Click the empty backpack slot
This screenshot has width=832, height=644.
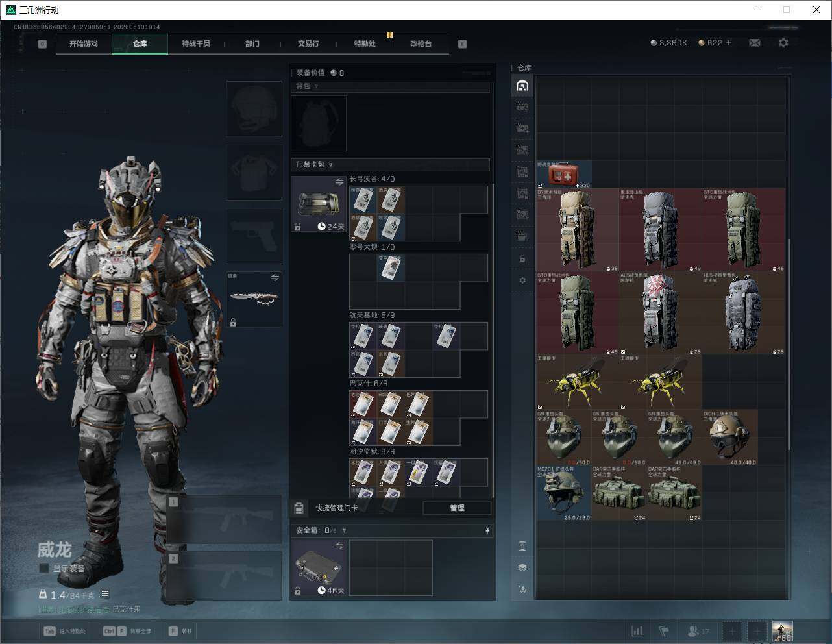point(319,123)
